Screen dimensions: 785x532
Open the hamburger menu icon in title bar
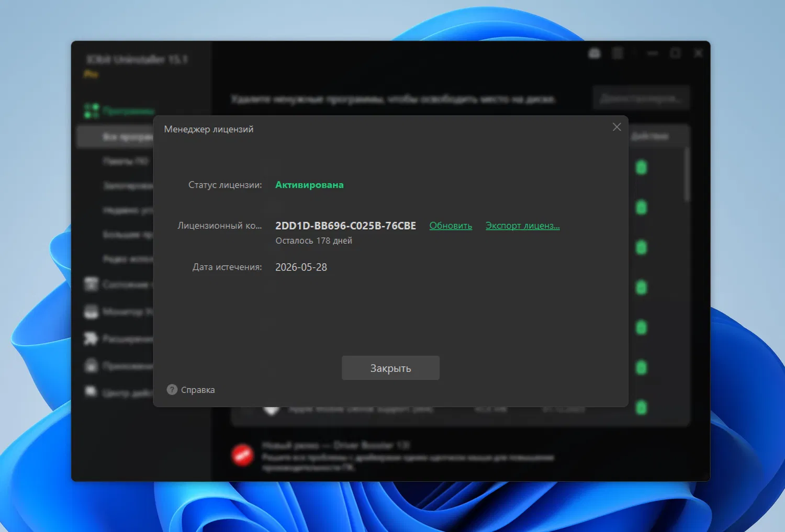point(618,53)
